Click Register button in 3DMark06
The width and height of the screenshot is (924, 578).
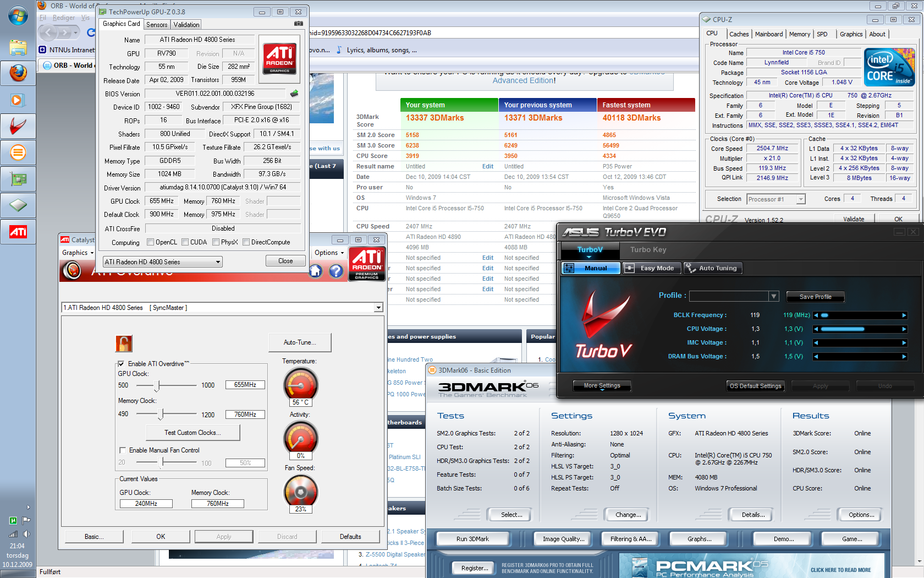475,568
